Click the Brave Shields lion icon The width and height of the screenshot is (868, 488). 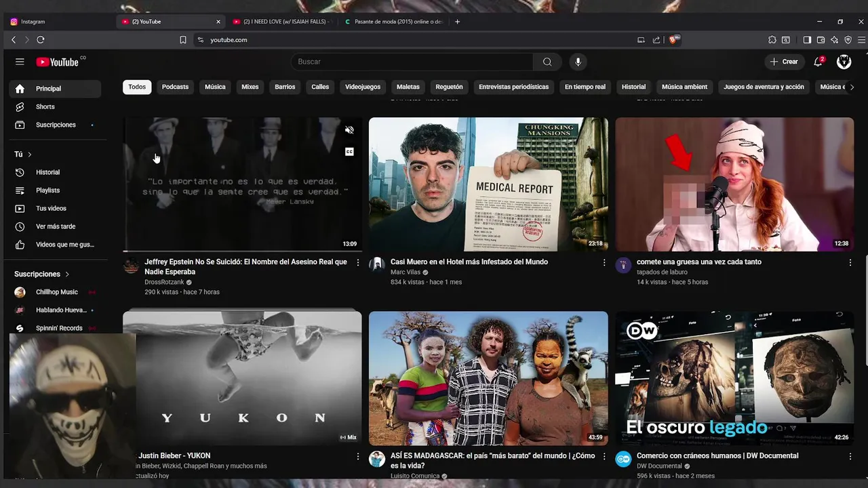(x=674, y=40)
